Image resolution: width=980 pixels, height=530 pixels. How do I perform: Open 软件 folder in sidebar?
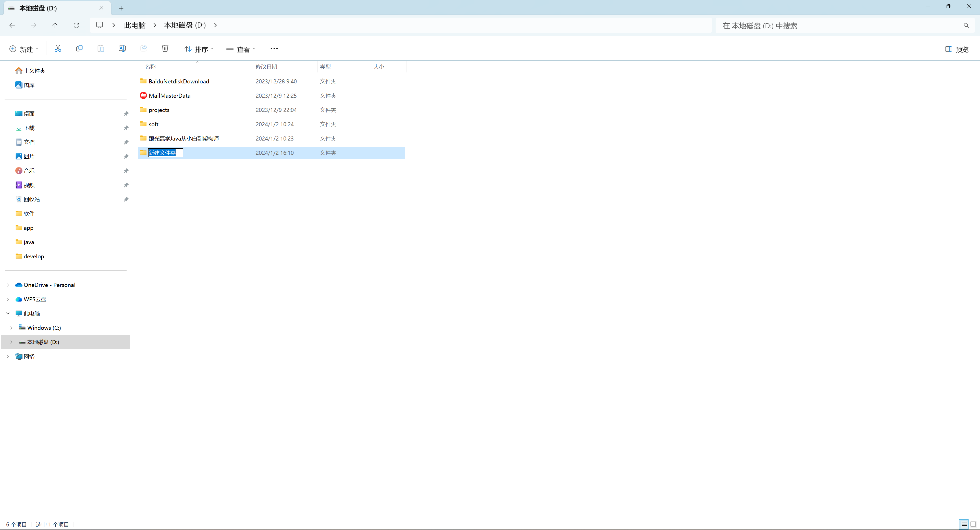tap(25, 214)
